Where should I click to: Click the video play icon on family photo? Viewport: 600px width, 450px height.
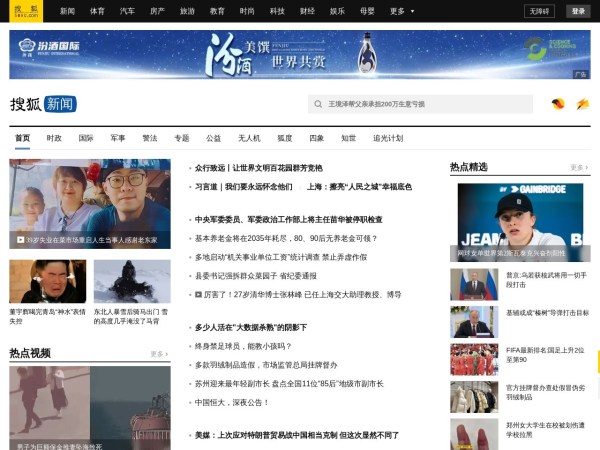[x=20, y=240]
